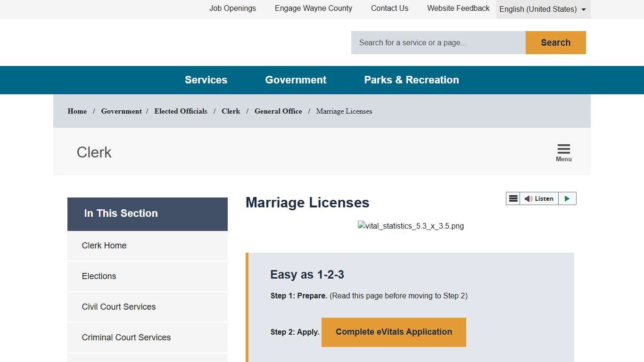644x362 pixels.
Task: Navigate to Home via the breadcrumb
Action: click(77, 111)
